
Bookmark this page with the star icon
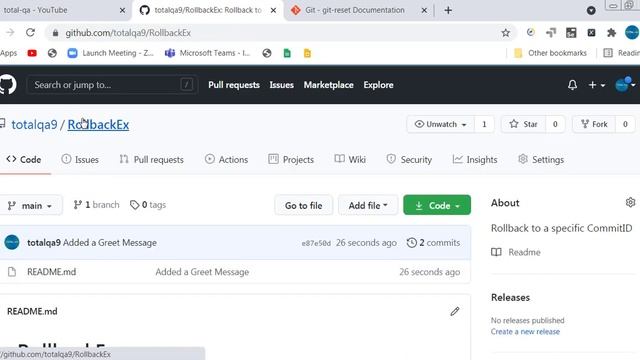[x=505, y=33]
